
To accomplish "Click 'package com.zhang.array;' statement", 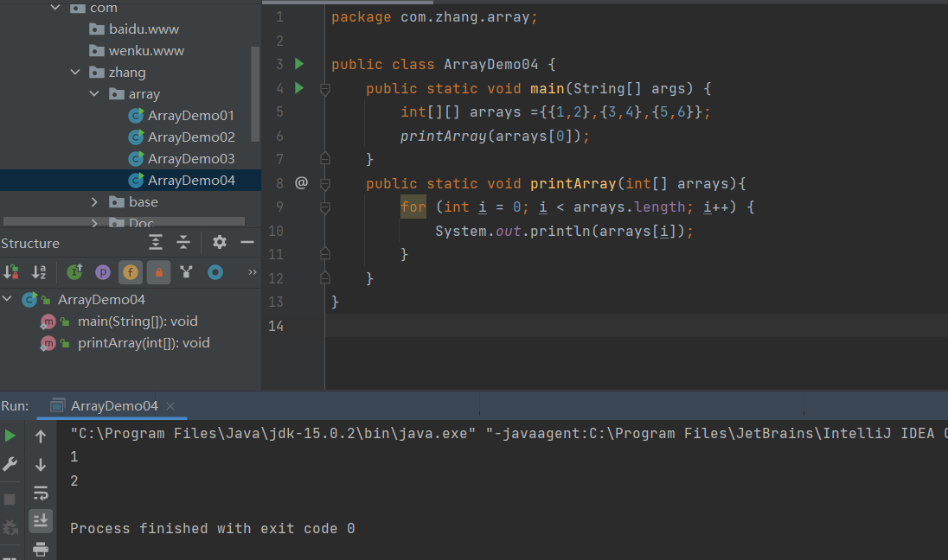I will 434,17.
